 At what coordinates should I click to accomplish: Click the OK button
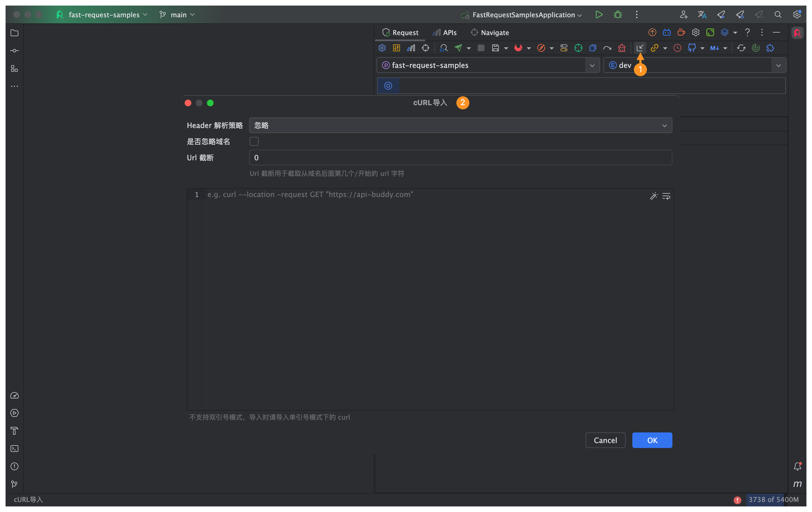pos(652,440)
